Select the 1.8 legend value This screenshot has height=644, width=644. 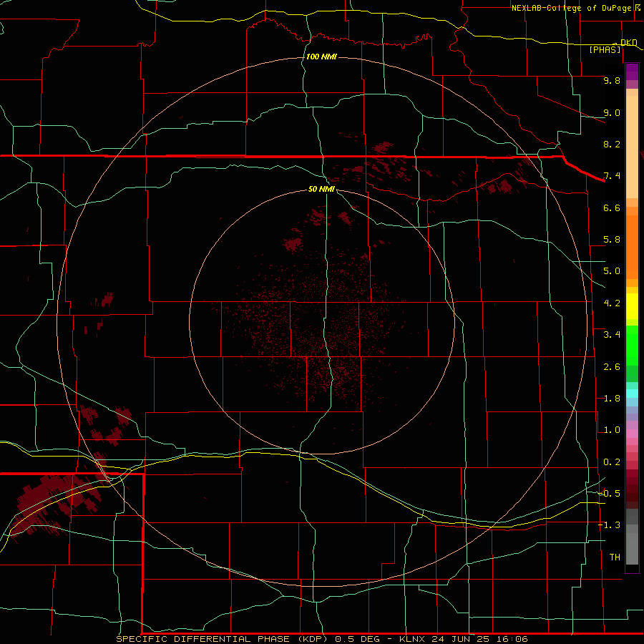[x=612, y=399]
